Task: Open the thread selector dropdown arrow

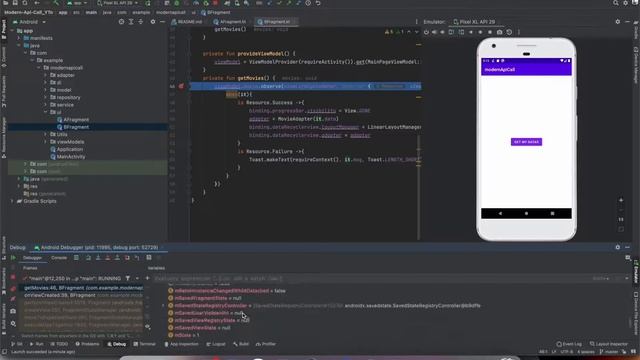Action: point(137,278)
